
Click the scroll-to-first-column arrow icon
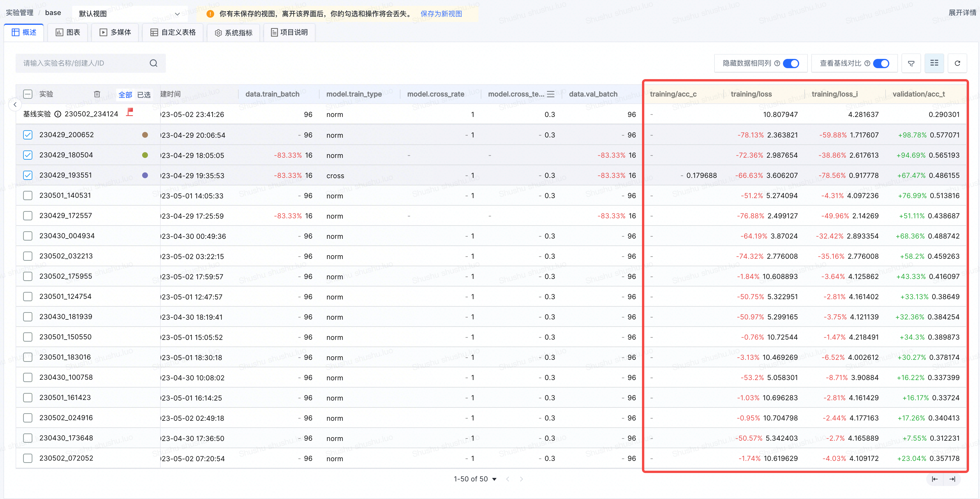(x=935, y=479)
